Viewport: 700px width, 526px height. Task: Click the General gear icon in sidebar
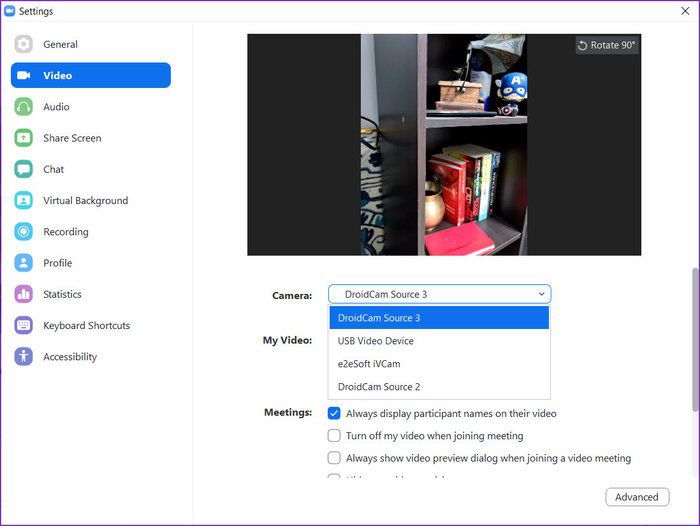coord(23,44)
